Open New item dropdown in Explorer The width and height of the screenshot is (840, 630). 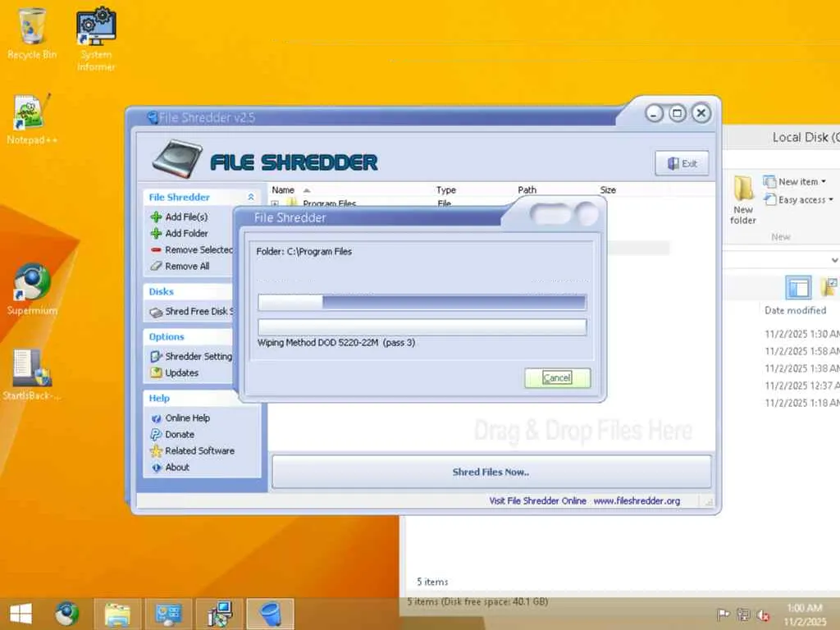click(794, 181)
